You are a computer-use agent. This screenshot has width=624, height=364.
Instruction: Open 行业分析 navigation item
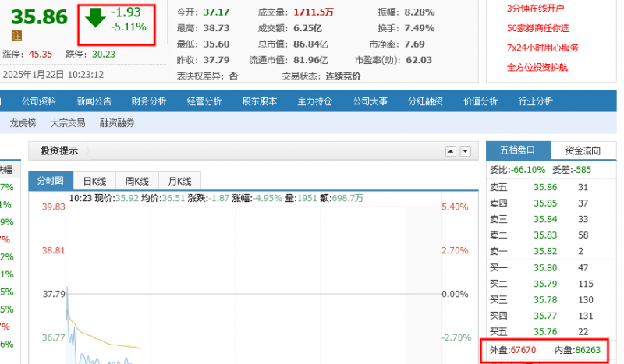coord(535,101)
